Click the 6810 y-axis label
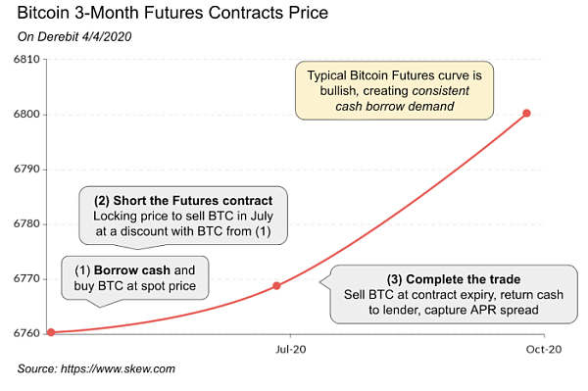This screenshot has height=391, width=588. click(x=26, y=59)
